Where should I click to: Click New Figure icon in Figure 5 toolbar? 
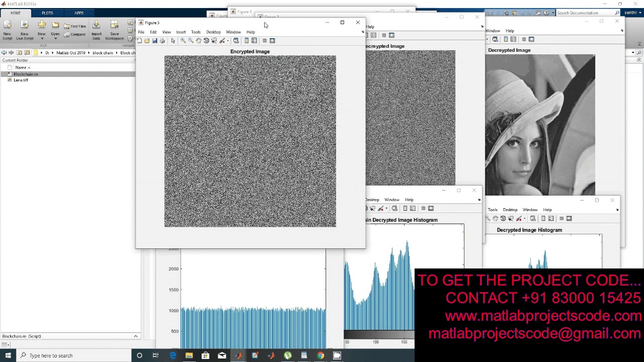point(139,41)
